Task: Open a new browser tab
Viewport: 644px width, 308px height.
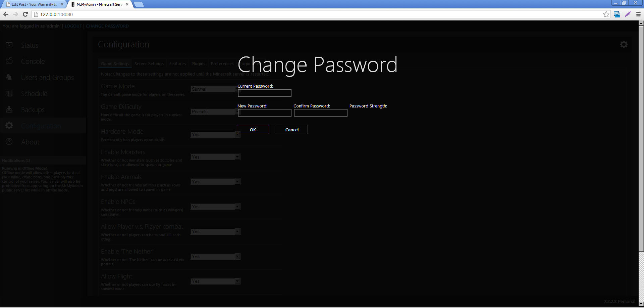Action: click(139, 4)
